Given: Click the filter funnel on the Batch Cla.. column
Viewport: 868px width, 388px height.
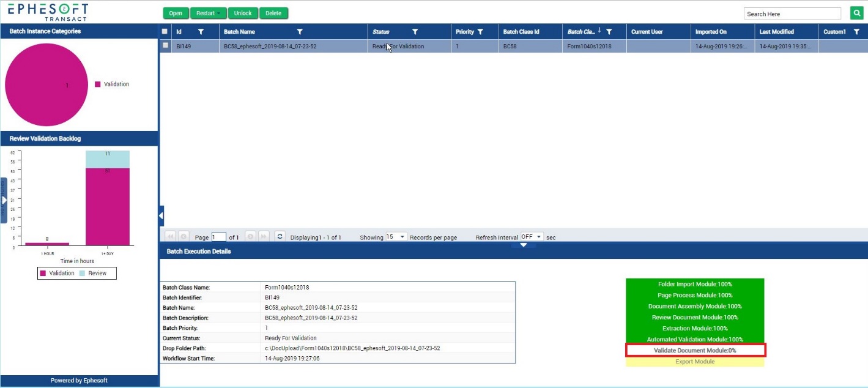Looking at the screenshot, I should click(609, 32).
